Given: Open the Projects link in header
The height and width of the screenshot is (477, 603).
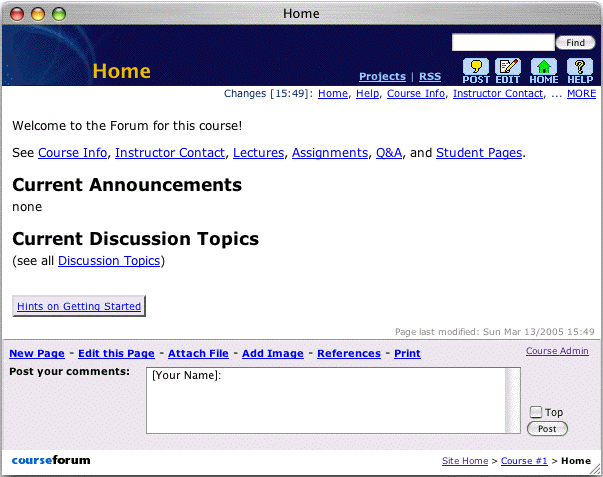Looking at the screenshot, I should [x=382, y=77].
